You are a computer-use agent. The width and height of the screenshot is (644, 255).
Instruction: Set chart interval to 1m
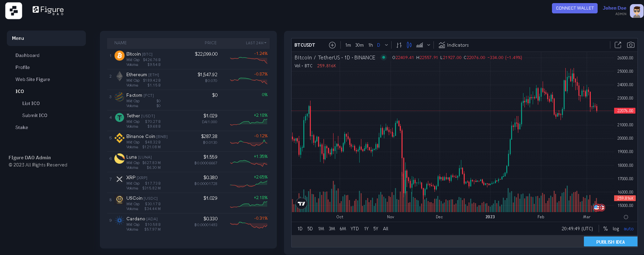(348, 45)
